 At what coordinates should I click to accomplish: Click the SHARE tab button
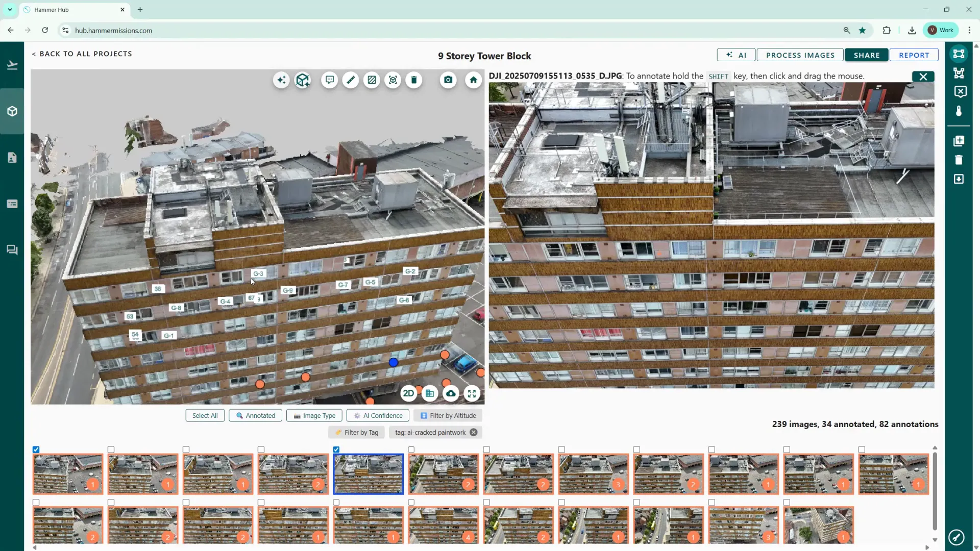[866, 55]
